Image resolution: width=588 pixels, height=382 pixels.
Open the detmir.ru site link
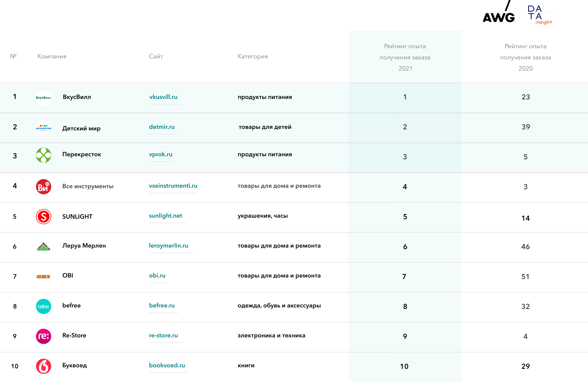coord(162,127)
